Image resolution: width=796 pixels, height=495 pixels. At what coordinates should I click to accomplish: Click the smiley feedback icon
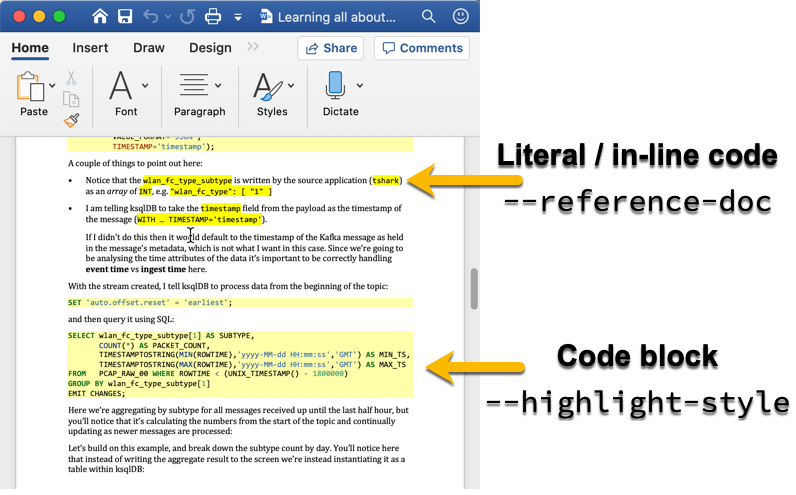[x=460, y=17]
